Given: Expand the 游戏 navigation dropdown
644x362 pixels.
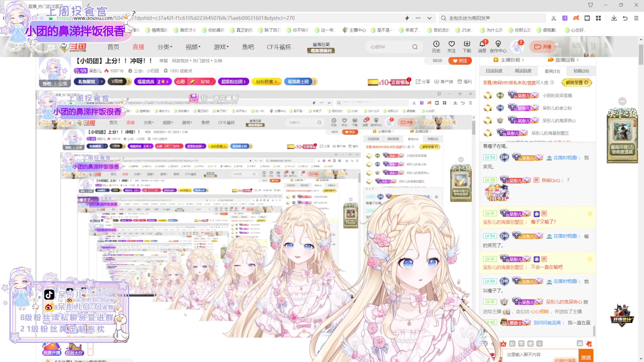Looking at the screenshot, I should [221, 47].
